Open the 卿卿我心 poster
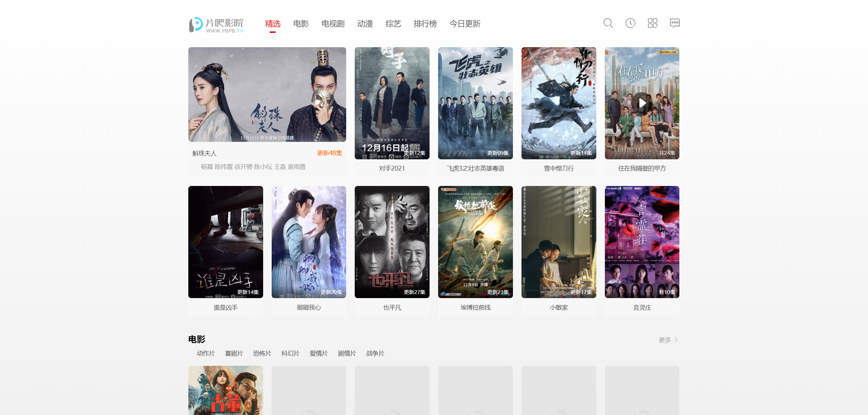The image size is (868, 415). tap(309, 242)
